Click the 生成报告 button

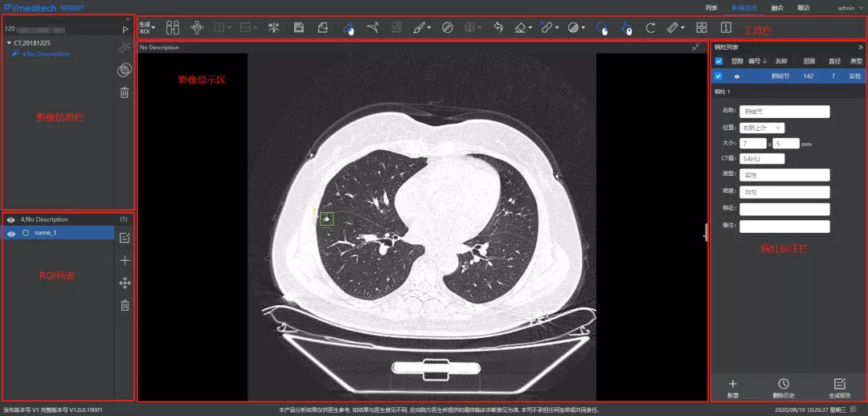click(x=840, y=389)
